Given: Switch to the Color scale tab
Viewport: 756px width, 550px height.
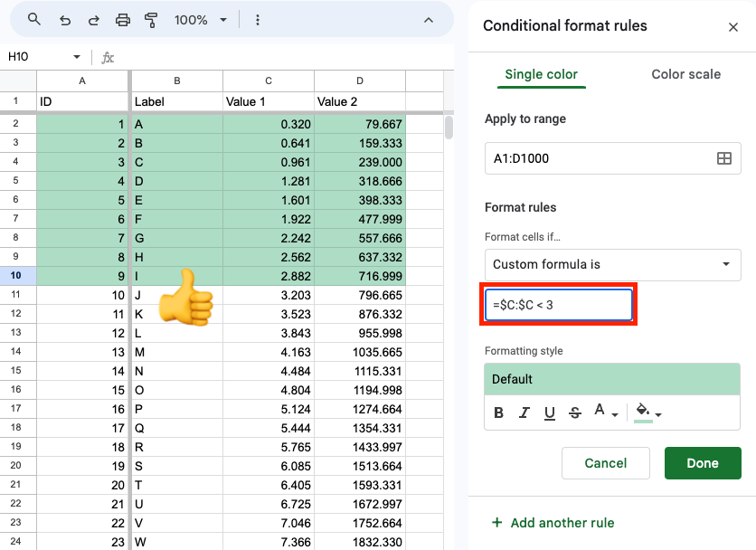Looking at the screenshot, I should point(685,74).
